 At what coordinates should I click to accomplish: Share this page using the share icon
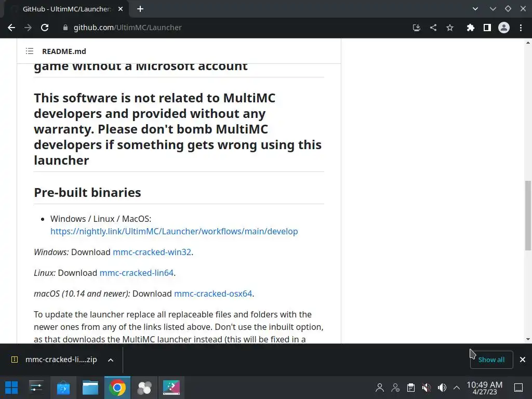[x=433, y=28]
